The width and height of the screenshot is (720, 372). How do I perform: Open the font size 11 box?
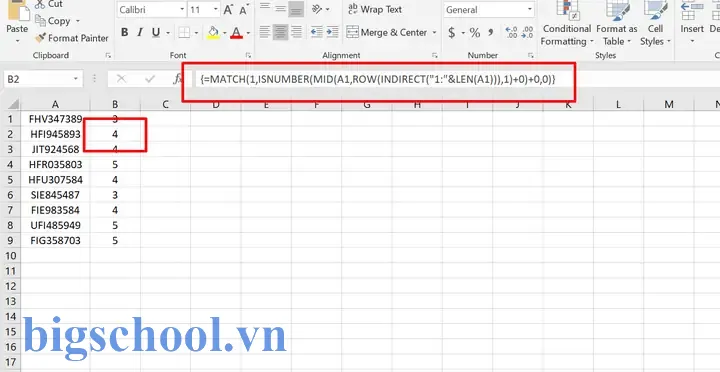[x=203, y=10]
